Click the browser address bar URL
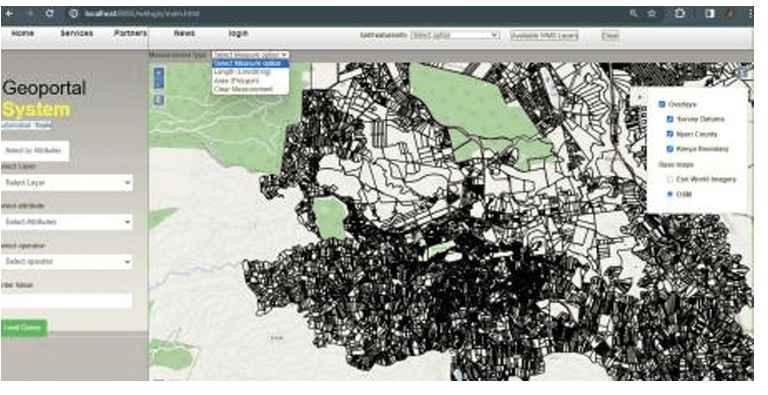This screenshot has height=395, width=768. [142, 14]
